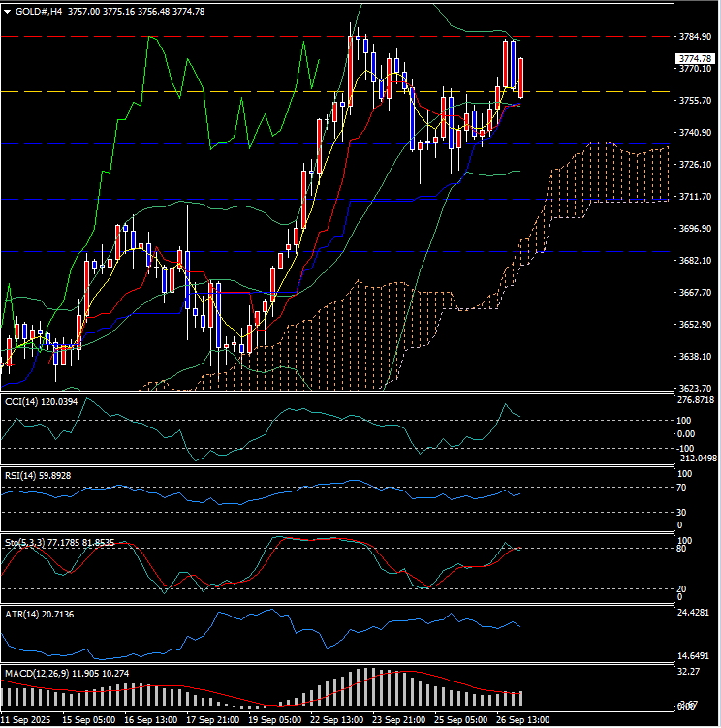721x728 pixels.
Task: Click the 26 Sep 13:00 time axis label
Action: (524, 720)
